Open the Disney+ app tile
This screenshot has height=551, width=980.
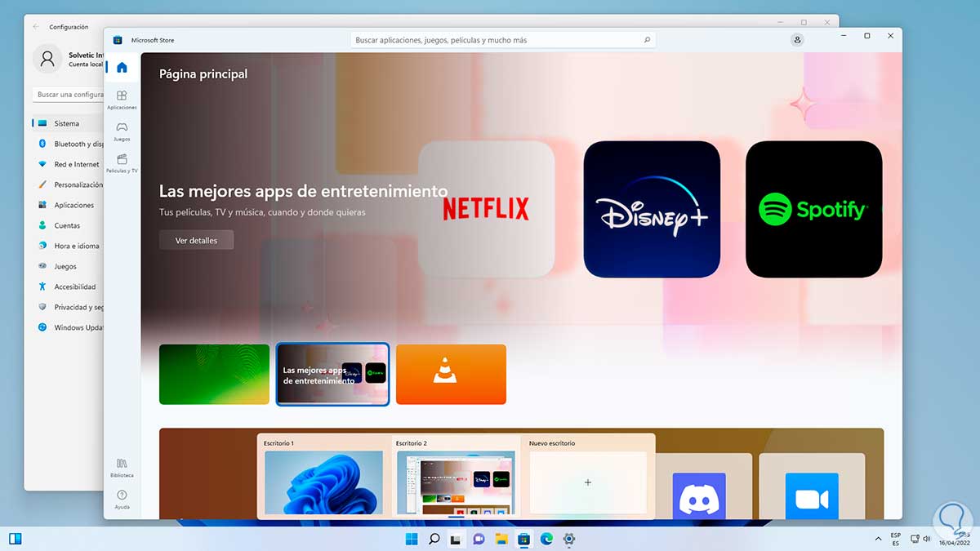(x=652, y=209)
